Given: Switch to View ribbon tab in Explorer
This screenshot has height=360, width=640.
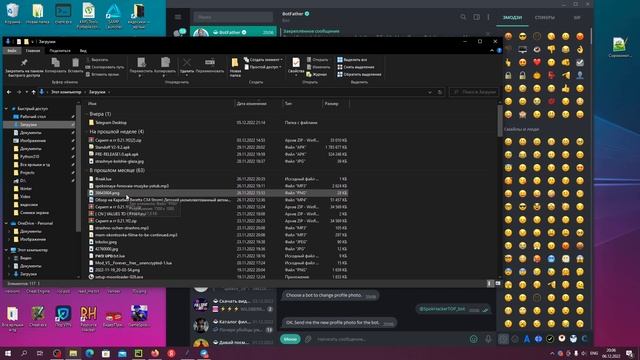Looking at the screenshot, I should (x=83, y=51).
